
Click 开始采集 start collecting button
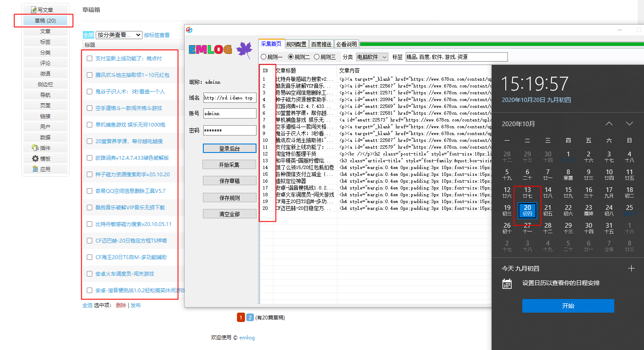coord(230,164)
